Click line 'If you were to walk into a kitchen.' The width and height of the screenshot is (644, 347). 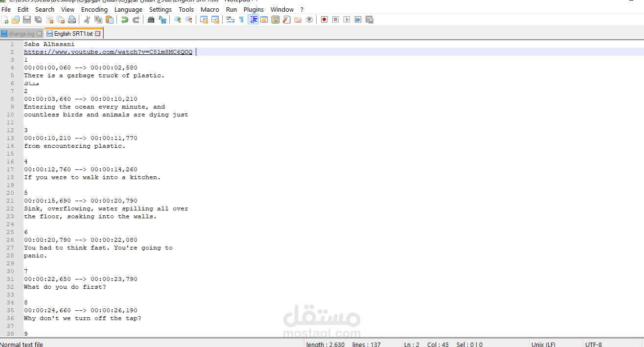(x=92, y=177)
